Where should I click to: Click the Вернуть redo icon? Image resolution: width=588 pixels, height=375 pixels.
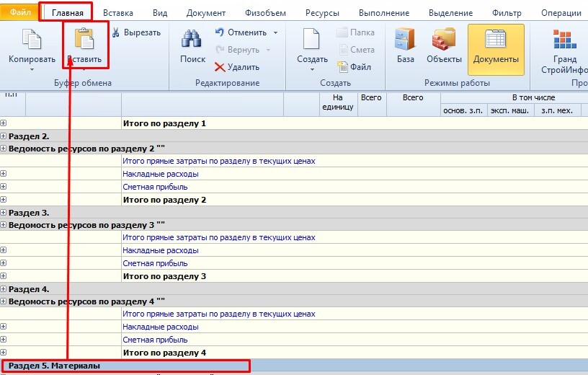[220, 50]
